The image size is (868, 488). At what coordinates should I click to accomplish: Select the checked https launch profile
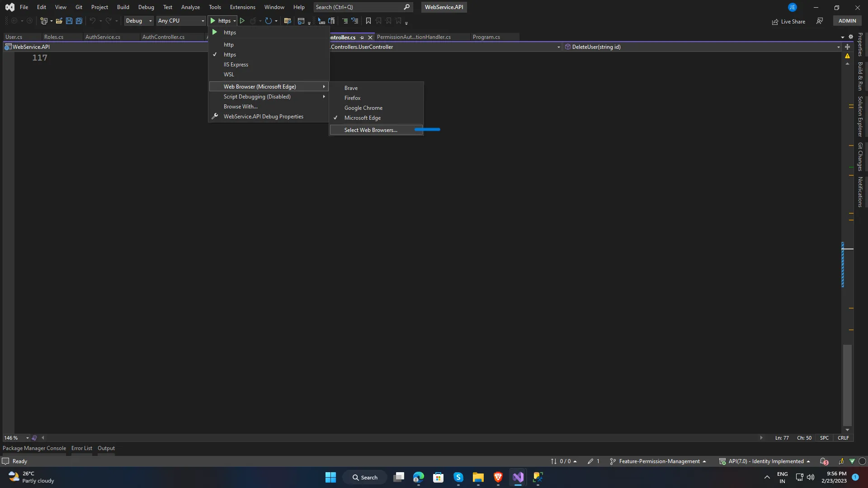click(x=230, y=55)
